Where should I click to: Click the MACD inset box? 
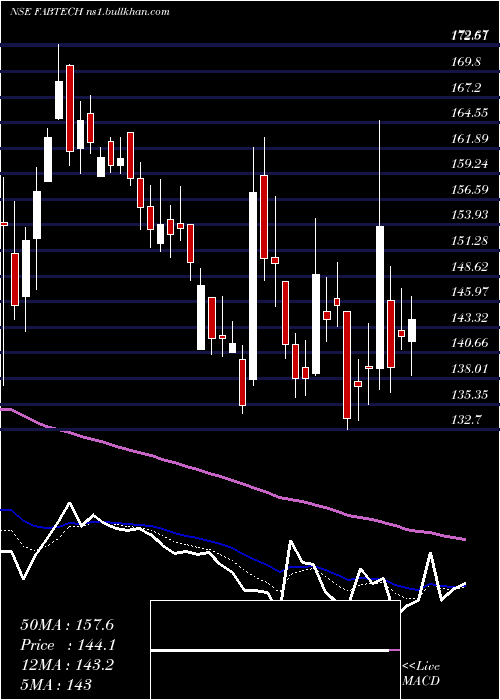click(275, 650)
